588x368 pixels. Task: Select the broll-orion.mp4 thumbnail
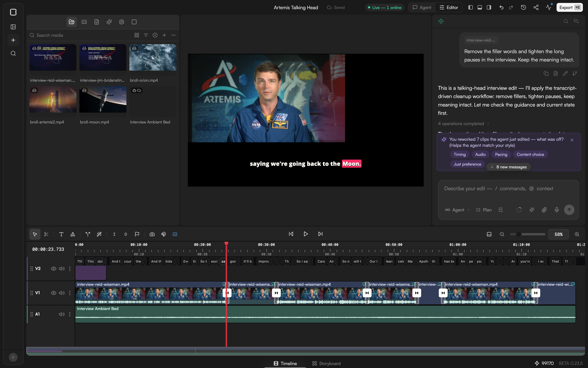tap(153, 57)
